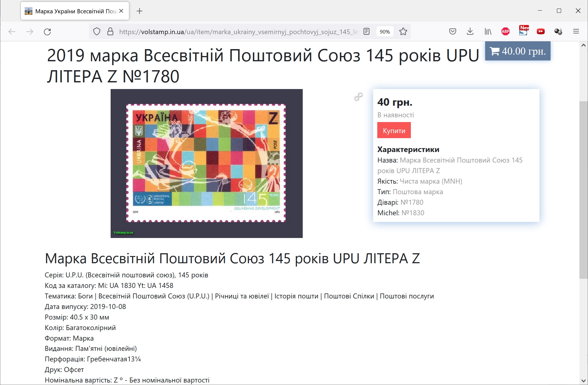This screenshot has height=385, width=588.
Task: Reset the 90% zoom level indicator
Action: [x=385, y=32]
